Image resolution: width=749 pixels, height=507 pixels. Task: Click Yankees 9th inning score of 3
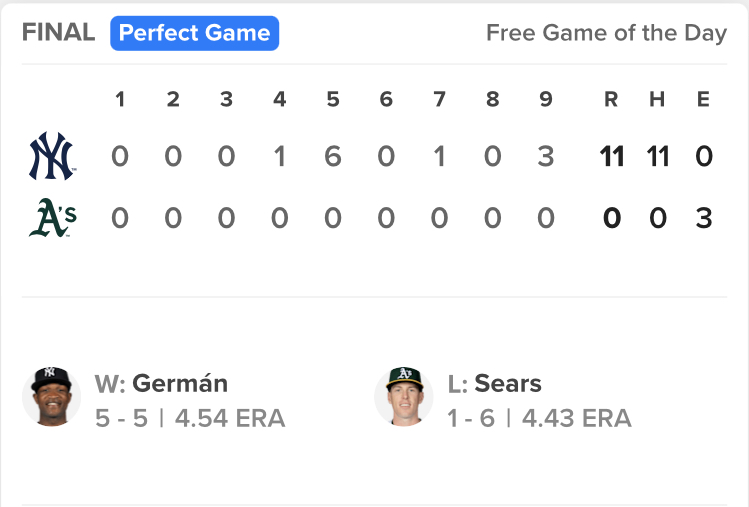(x=546, y=156)
